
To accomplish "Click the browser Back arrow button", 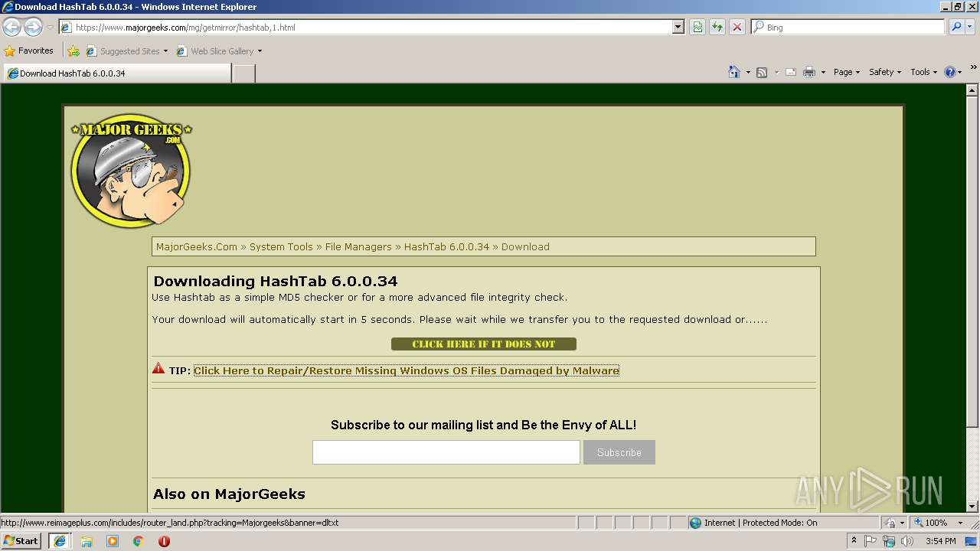I will pos(11,28).
